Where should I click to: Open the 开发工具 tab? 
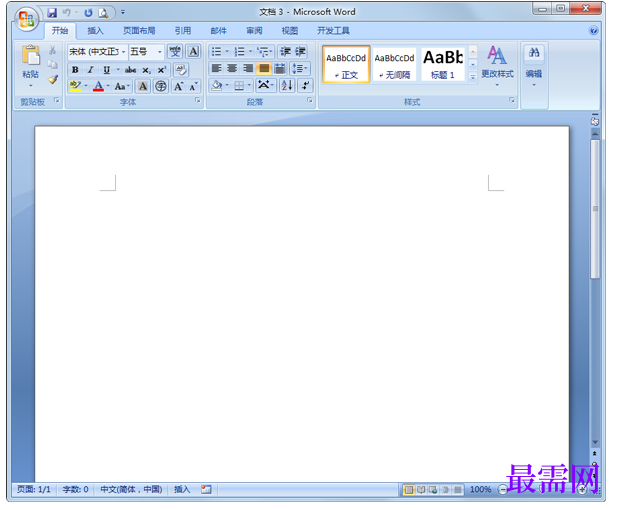tap(333, 31)
